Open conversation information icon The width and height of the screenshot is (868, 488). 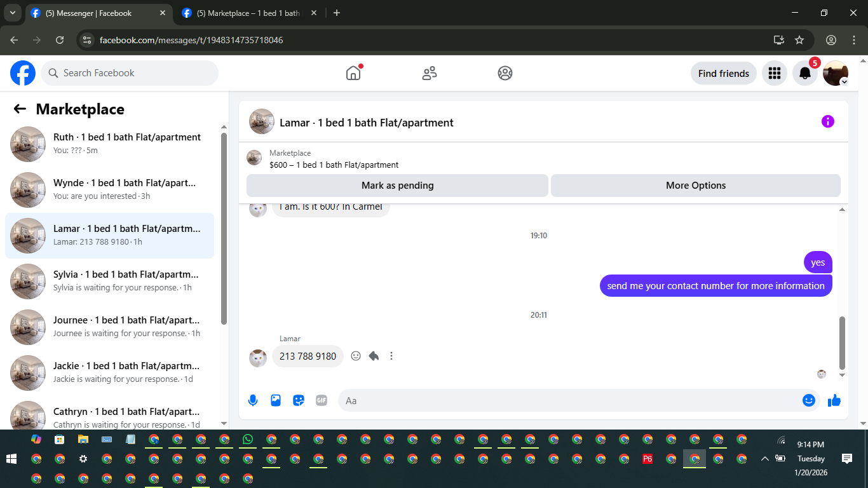(827, 121)
